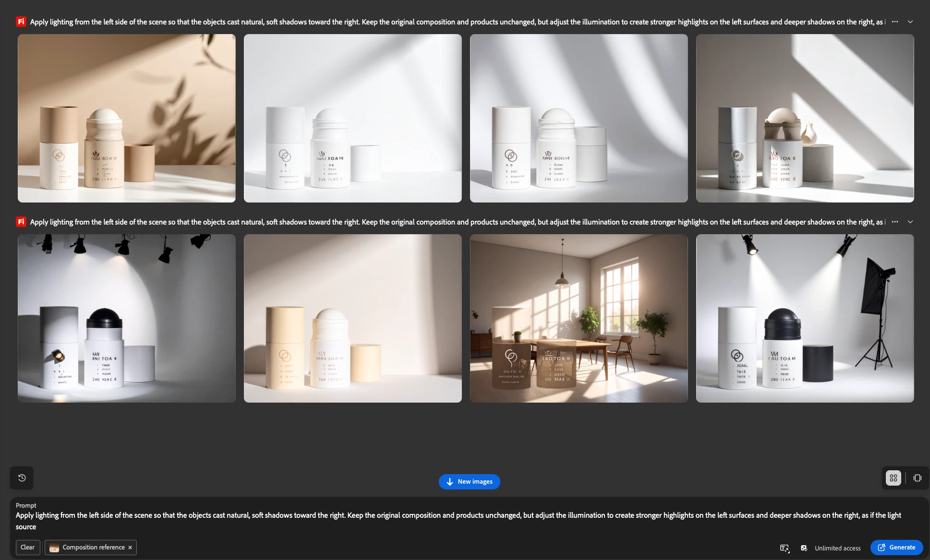
Task: Switch to grid view layout
Action: tap(893, 477)
